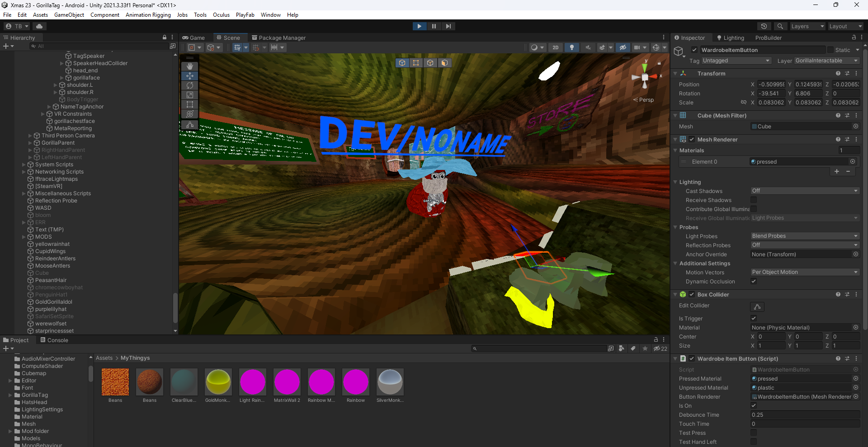Open the ProBuilder tab
Viewport: 868px width, 447px height.
tap(769, 38)
